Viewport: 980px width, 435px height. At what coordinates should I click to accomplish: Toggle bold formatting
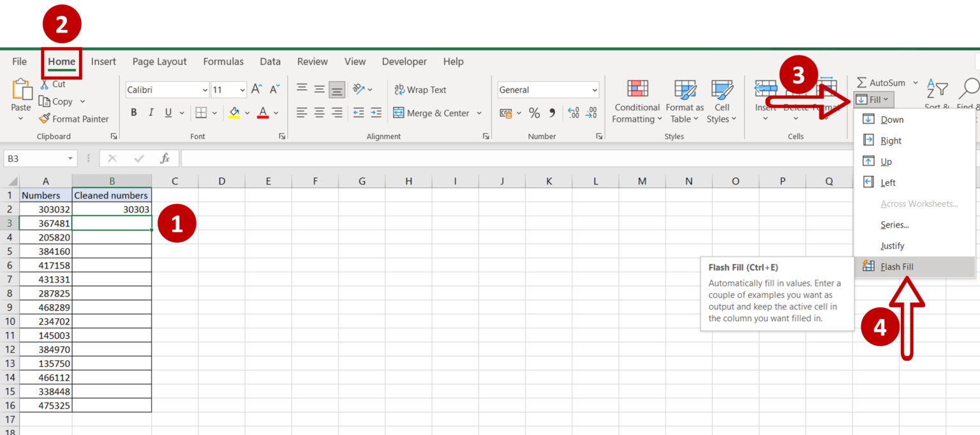(x=133, y=112)
